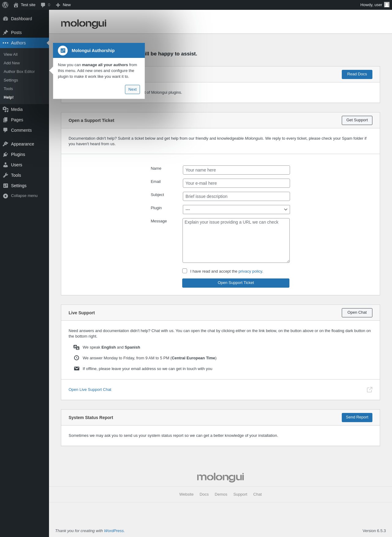392x537 pixels.
Task: Click the Molongui Authorship popup icon
Action: click(63, 51)
